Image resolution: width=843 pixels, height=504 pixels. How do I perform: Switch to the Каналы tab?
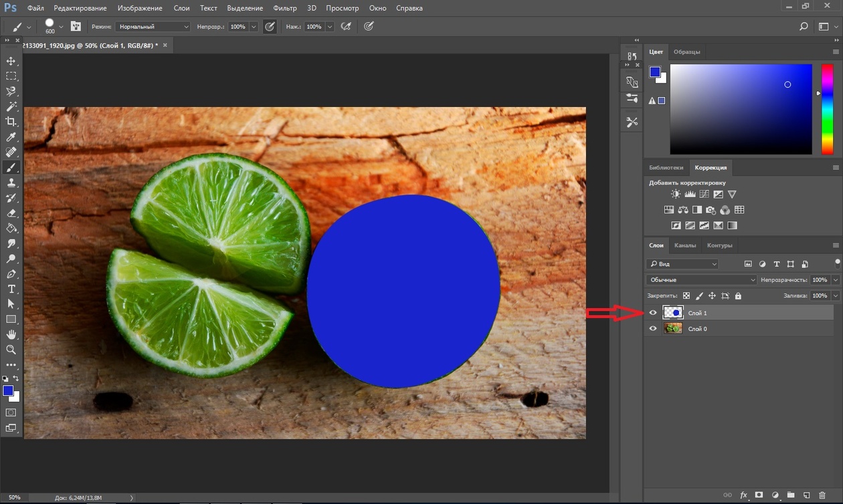[685, 245]
